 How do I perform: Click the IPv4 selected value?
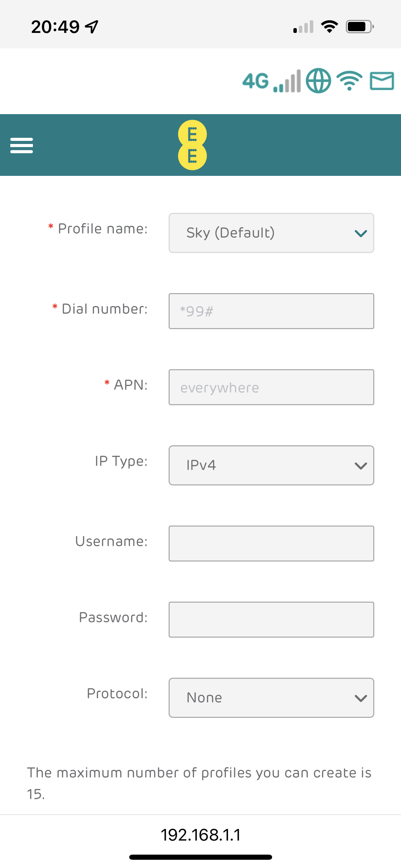200,465
